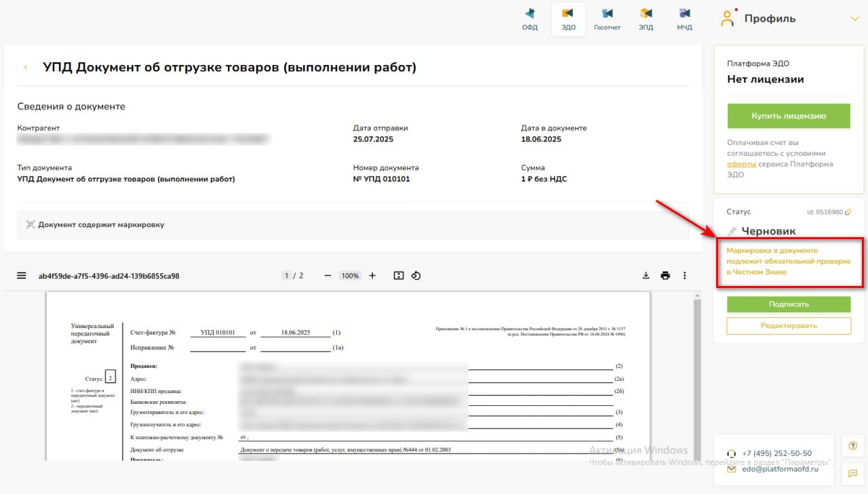Fit the PDF page to width

coord(399,276)
